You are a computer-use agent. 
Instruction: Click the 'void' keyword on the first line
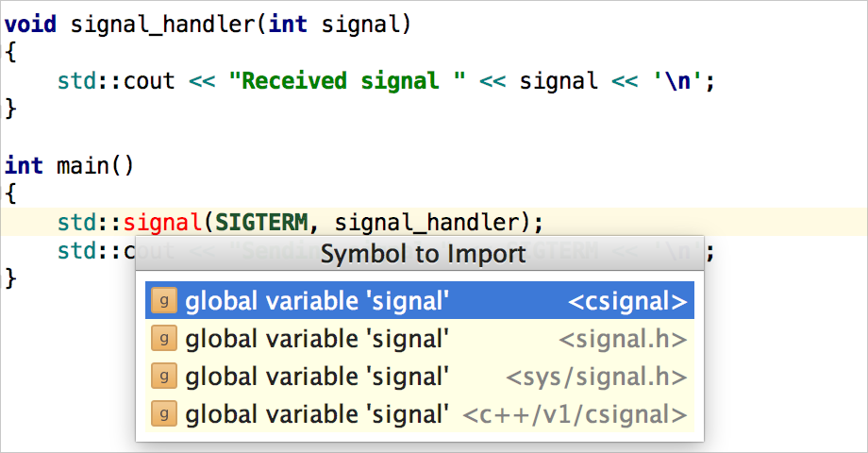[x=30, y=25]
